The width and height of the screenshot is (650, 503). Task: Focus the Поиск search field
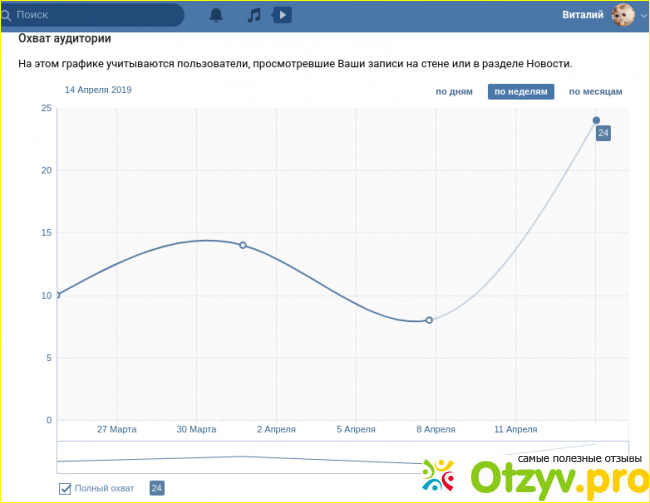[100, 15]
